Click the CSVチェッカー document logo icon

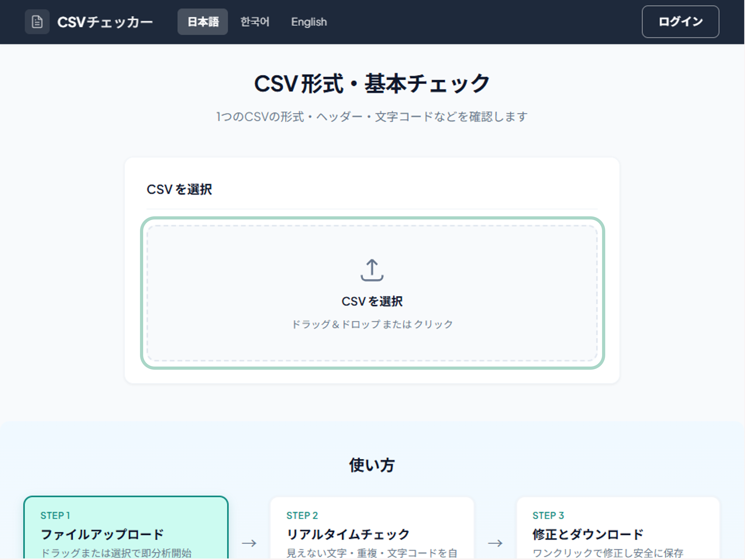(37, 22)
